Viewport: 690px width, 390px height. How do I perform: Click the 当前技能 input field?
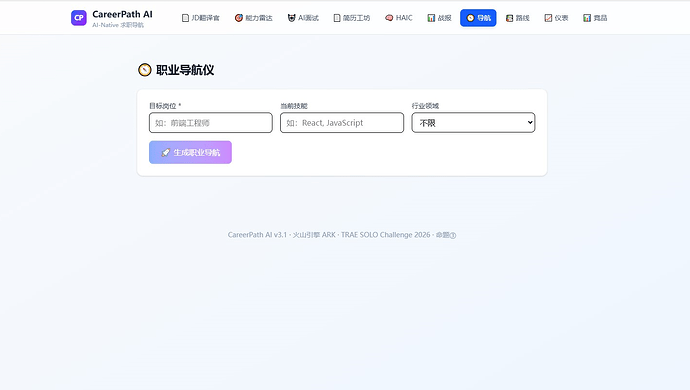(x=342, y=123)
